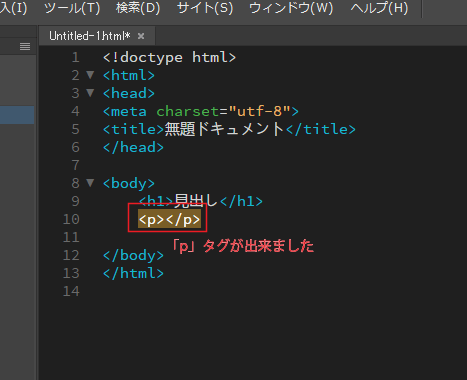This screenshot has height=380, width=467.
Task: Collapse the html tag on line 2
Action: pos(90,74)
